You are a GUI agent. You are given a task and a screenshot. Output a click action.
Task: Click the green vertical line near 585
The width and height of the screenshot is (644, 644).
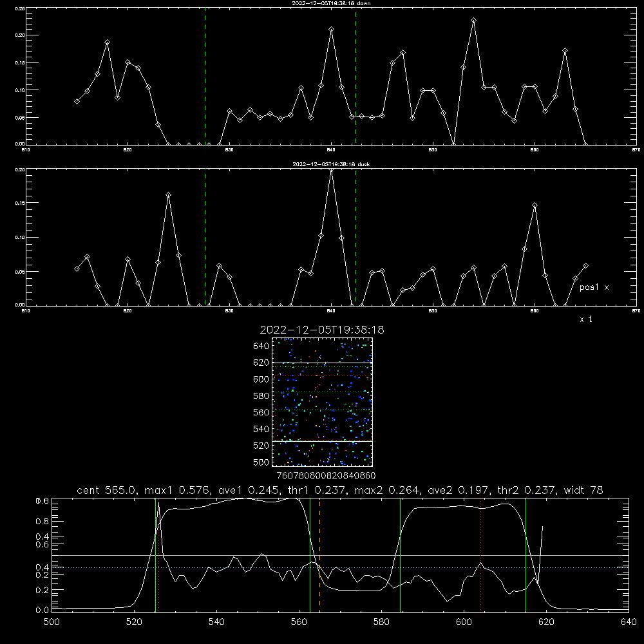400,555
